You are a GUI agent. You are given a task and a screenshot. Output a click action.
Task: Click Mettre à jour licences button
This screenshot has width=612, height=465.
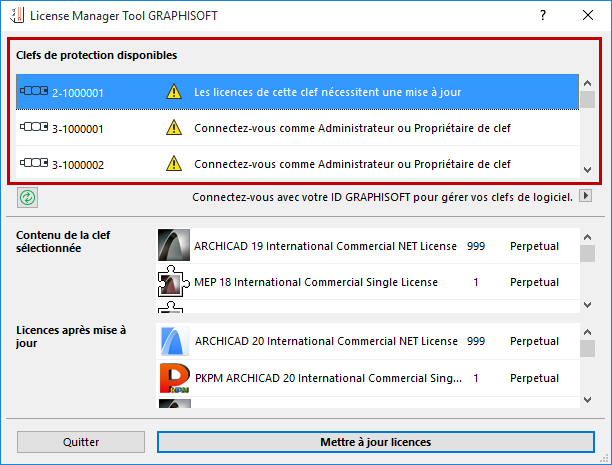pos(376,442)
